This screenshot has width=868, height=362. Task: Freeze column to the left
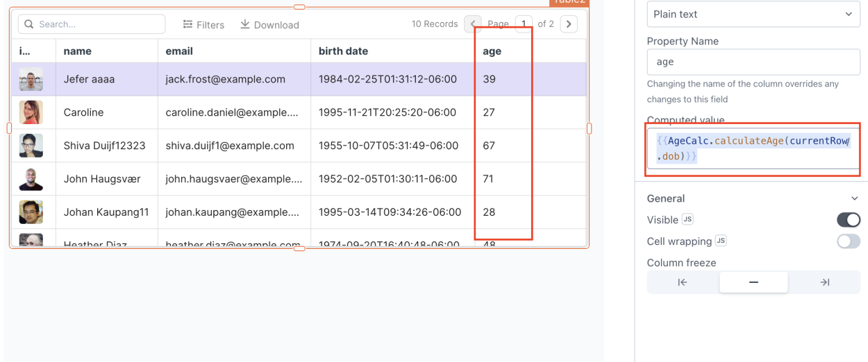tap(683, 282)
